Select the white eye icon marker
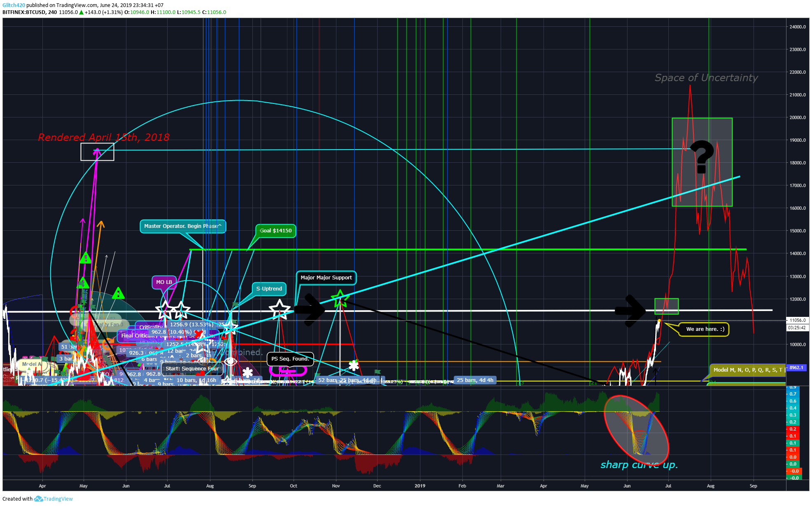 (x=231, y=361)
